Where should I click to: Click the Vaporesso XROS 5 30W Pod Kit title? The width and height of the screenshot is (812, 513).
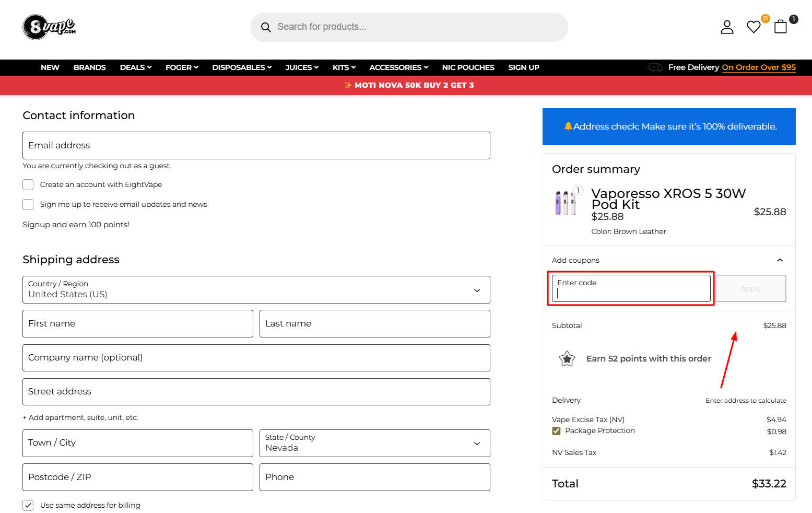(668, 199)
